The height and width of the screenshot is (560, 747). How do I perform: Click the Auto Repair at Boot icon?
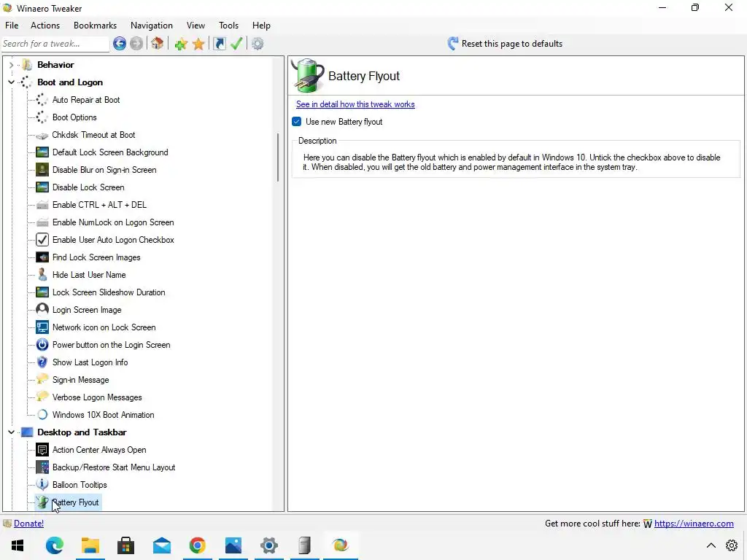point(42,100)
